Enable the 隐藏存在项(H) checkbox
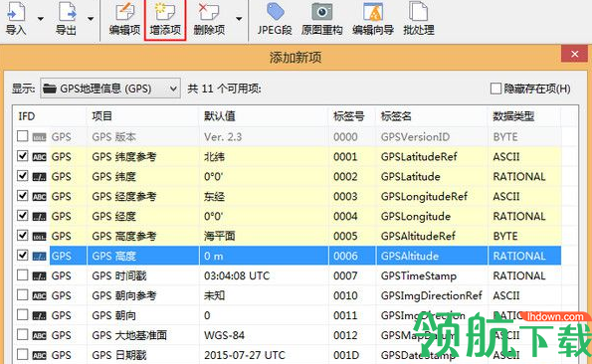The image size is (592, 364). [495, 89]
